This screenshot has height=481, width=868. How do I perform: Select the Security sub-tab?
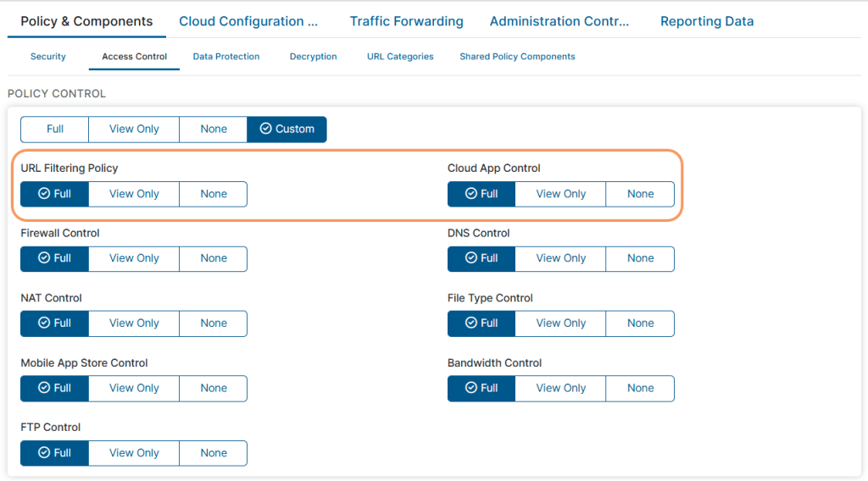[48, 57]
